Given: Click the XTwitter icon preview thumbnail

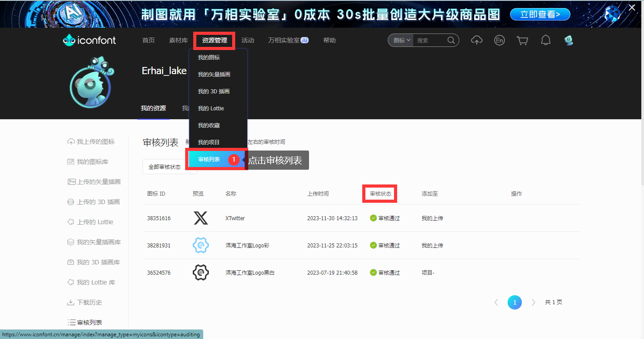Looking at the screenshot, I should [201, 218].
